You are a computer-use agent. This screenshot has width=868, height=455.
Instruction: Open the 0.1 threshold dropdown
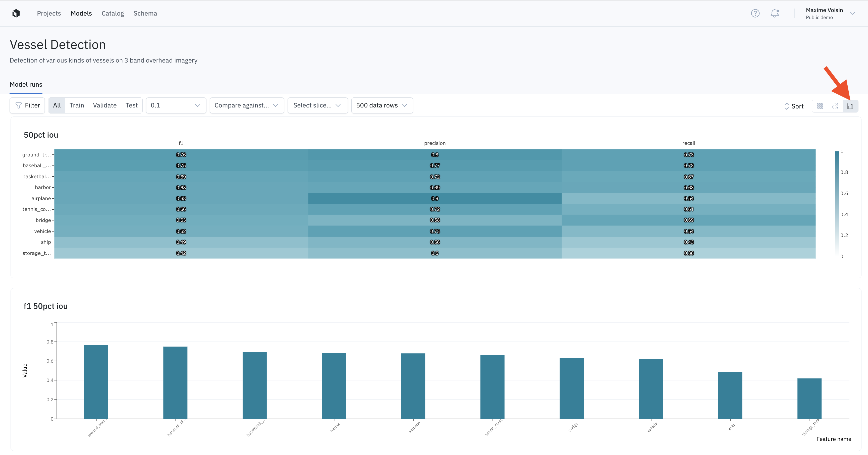(x=176, y=105)
